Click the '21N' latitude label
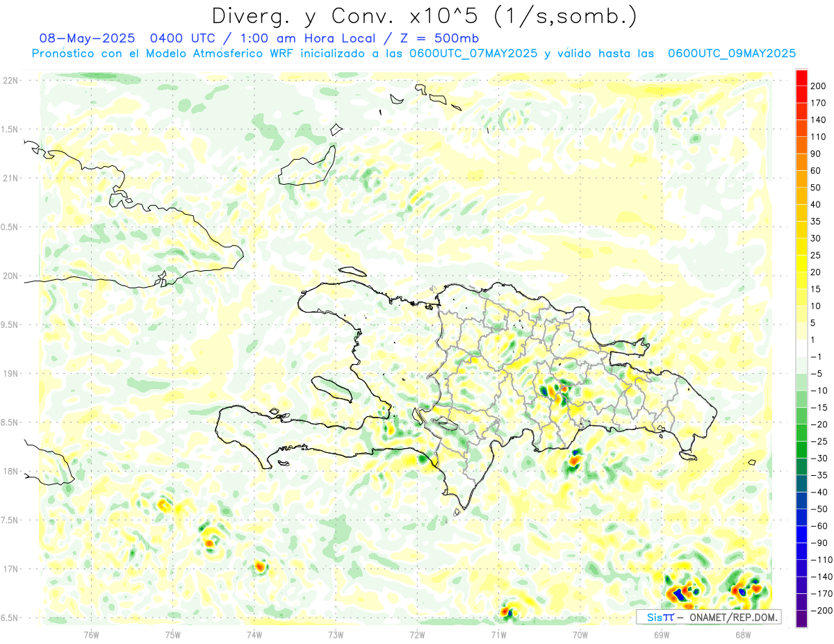Viewport: 834px width, 644px height. (10, 178)
